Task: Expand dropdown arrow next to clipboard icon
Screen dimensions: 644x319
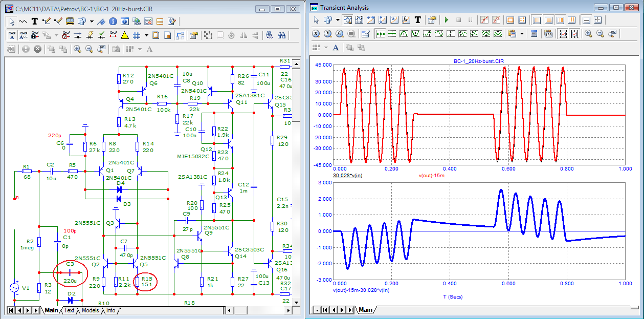Action: (x=522, y=34)
